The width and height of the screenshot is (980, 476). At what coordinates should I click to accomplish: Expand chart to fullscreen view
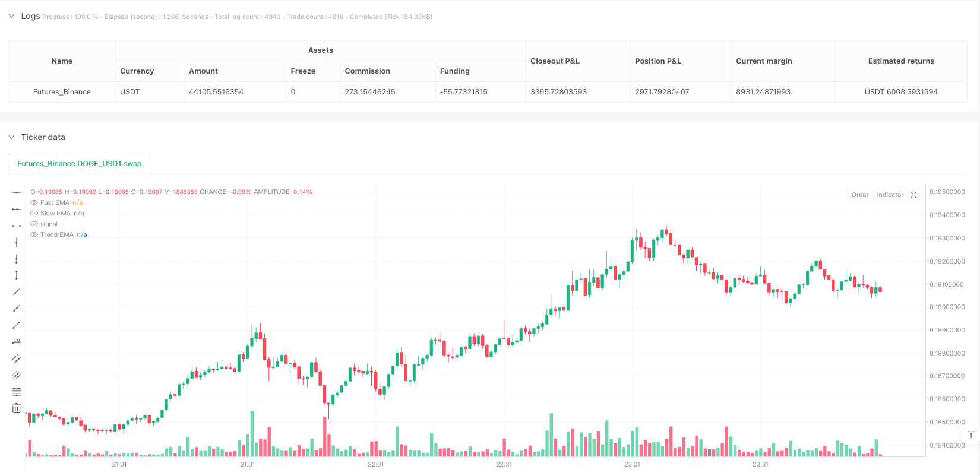913,195
